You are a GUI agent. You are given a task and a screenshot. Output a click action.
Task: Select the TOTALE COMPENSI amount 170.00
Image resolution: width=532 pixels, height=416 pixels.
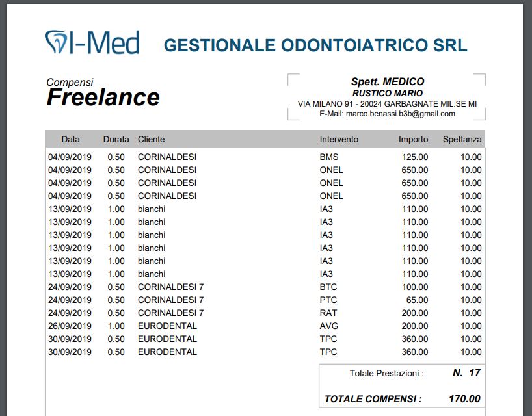tap(466, 399)
